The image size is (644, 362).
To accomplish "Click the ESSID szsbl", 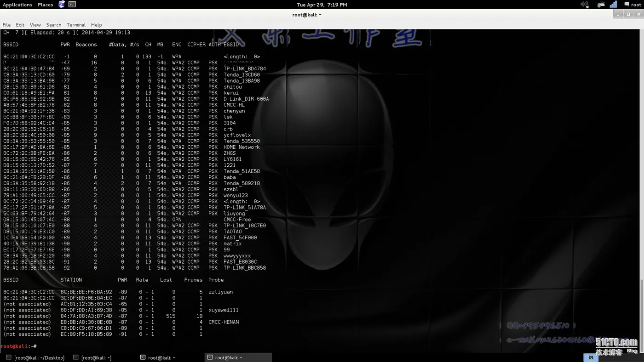I will tap(231, 189).
